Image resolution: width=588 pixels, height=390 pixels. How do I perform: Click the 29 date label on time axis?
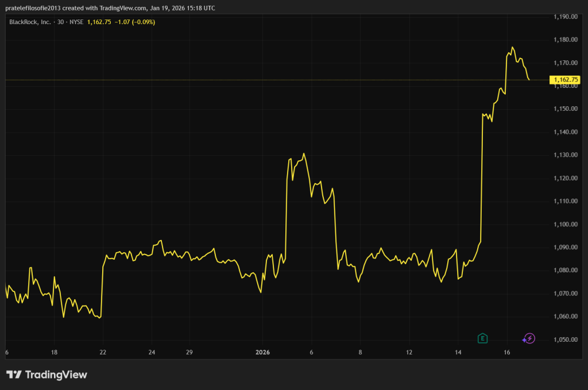click(x=189, y=352)
